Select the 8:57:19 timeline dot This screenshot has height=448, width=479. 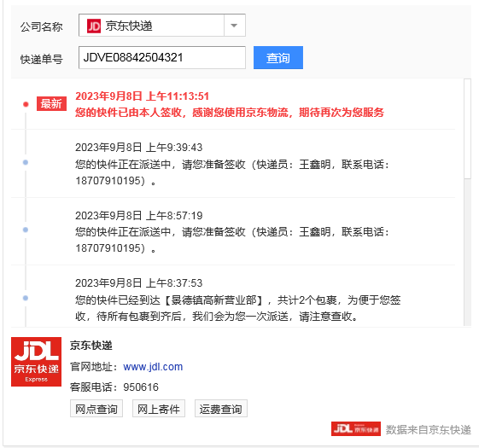(26, 230)
